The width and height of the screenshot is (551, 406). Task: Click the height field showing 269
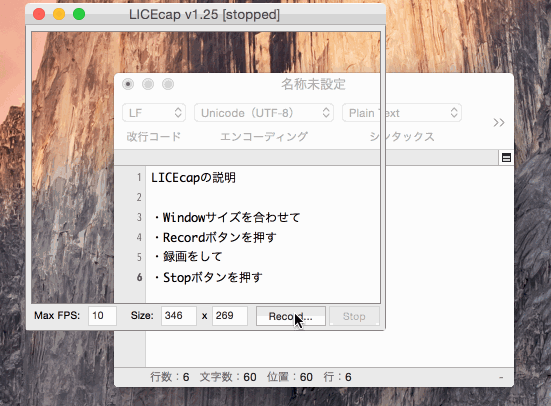click(x=230, y=316)
